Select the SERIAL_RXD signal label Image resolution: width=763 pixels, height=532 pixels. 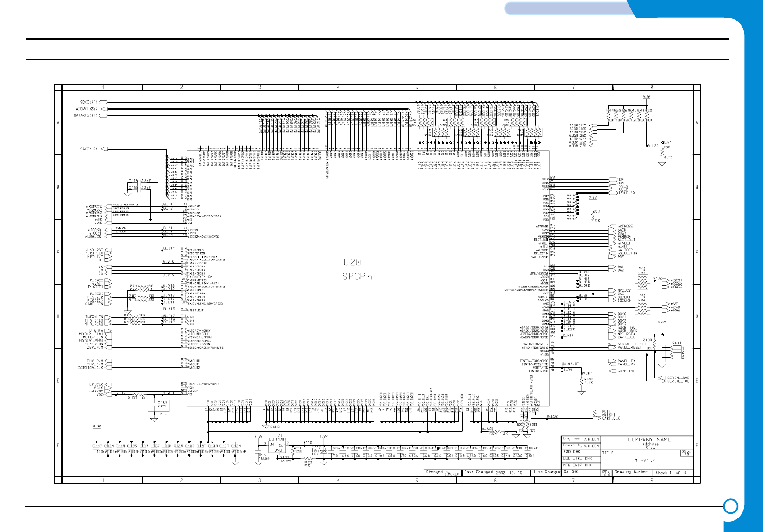[x=678, y=378]
